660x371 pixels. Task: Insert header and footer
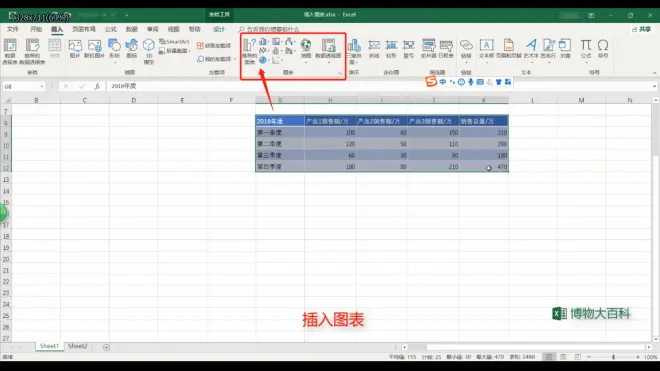508,49
